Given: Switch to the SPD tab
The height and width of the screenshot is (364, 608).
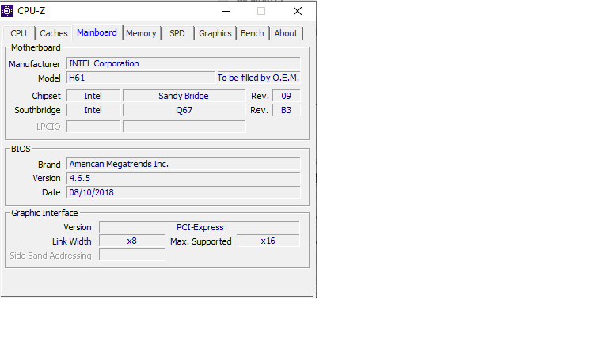Looking at the screenshot, I should coord(177,33).
